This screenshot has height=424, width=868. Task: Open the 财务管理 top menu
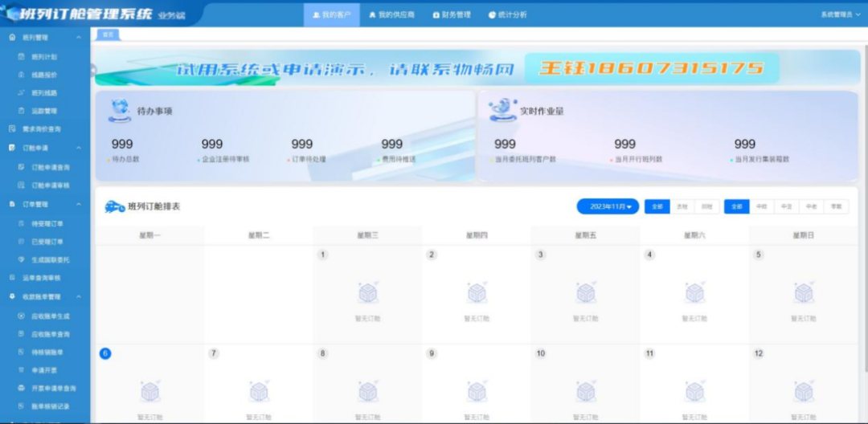pos(452,15)
